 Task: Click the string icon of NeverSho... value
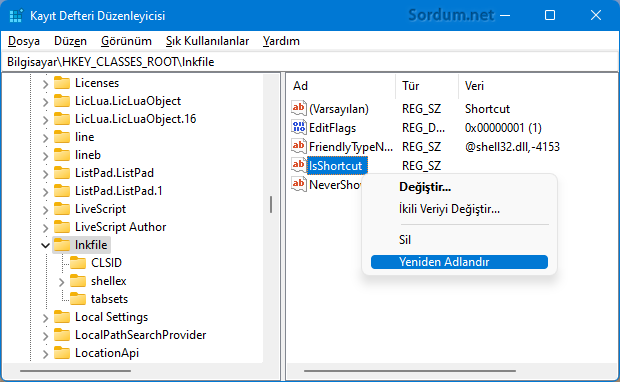299,184
